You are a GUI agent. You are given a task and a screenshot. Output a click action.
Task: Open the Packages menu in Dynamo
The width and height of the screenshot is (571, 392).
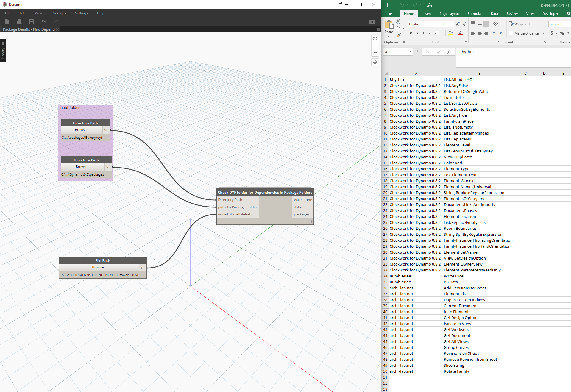tap(59, 13)
